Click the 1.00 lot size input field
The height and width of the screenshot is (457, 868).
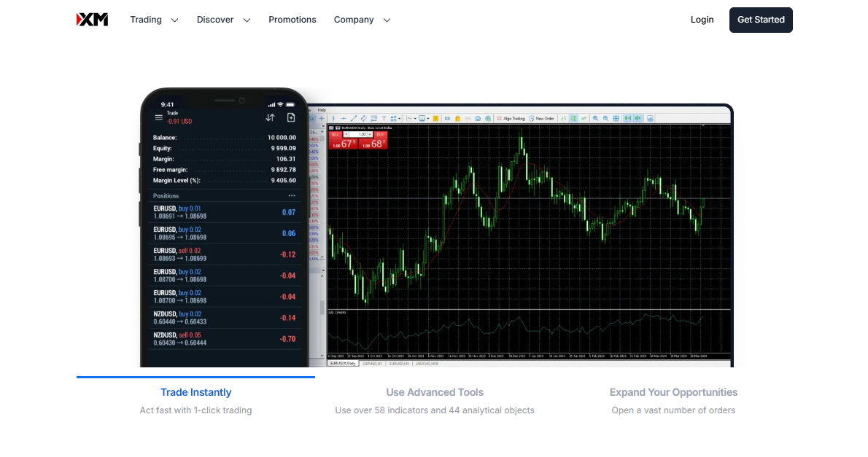[357, 134]
